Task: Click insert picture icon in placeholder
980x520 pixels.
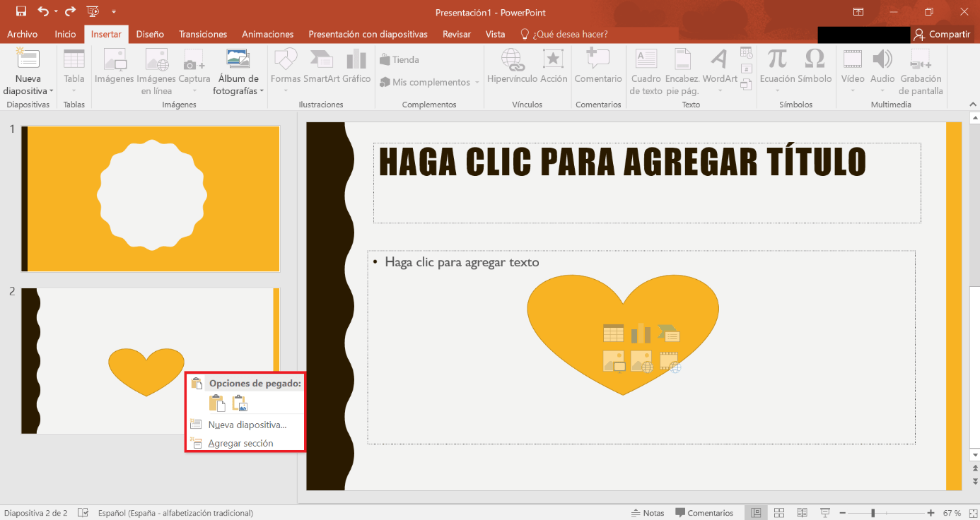Action: coord(614,361)
